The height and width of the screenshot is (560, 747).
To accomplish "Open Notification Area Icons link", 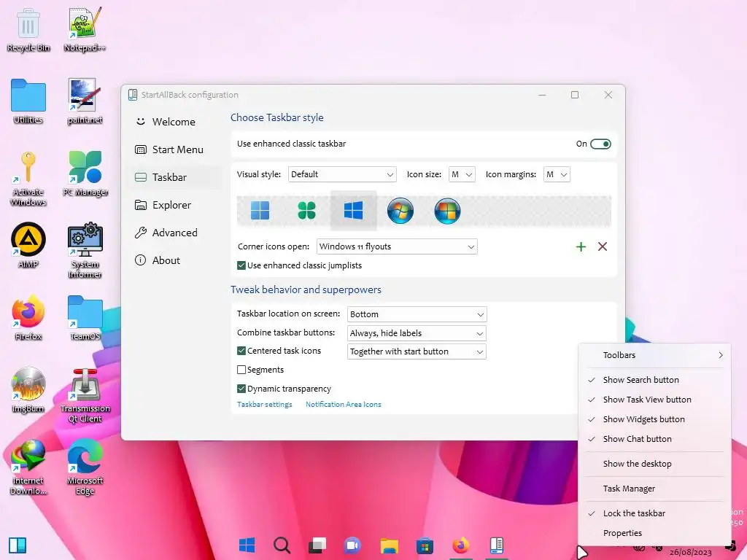I will (x=344, y=404).
